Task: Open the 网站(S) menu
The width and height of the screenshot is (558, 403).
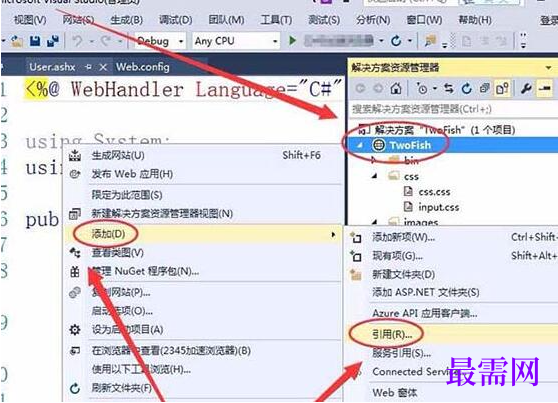Action: click(78, 20)
